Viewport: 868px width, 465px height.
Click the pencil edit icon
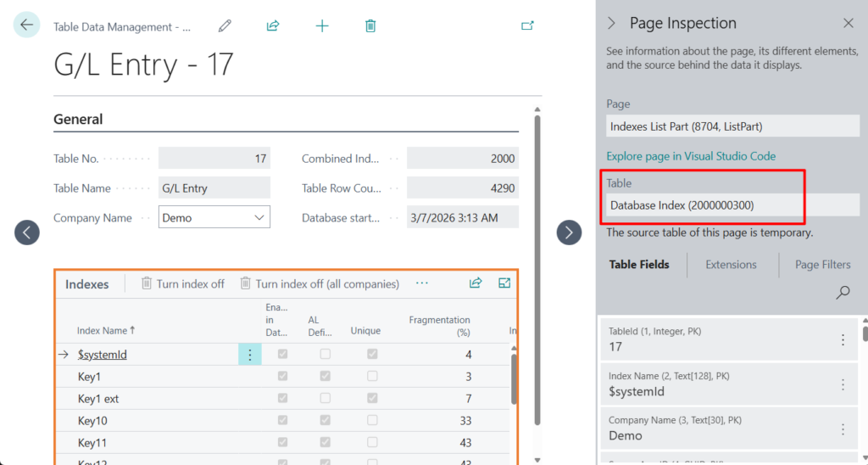point(225,26)
